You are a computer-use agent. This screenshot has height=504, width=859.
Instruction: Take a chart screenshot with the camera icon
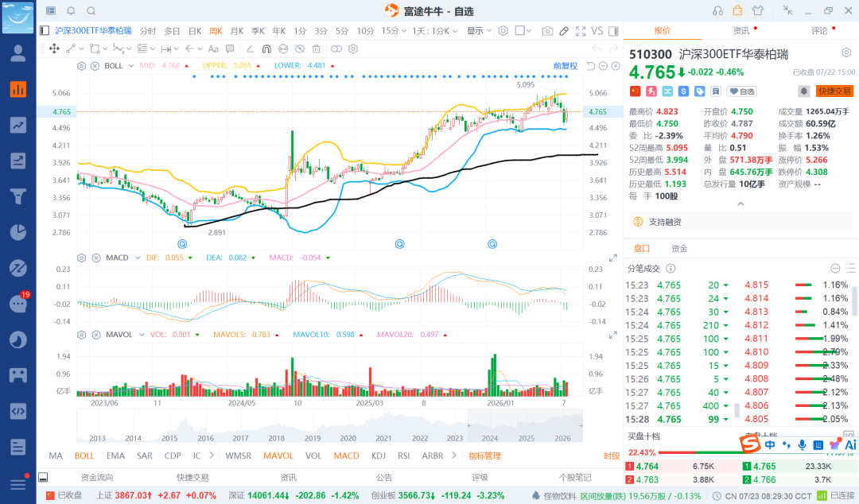[x=547, y=31]
